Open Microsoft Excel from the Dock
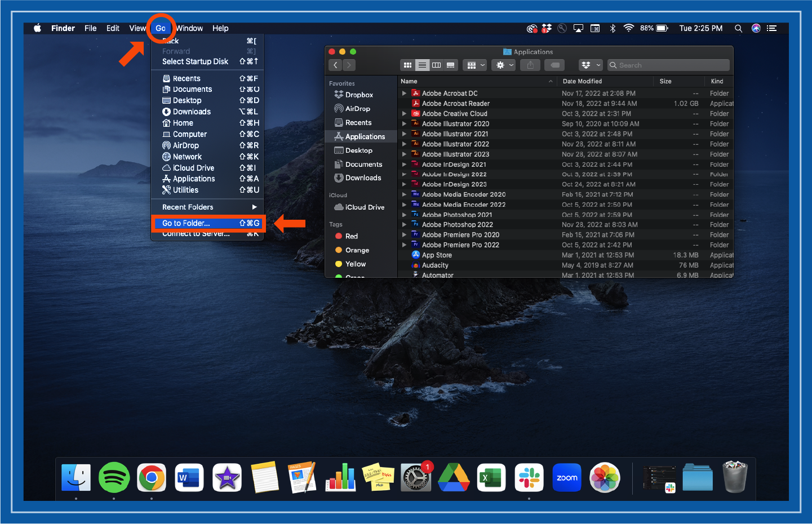This screenshot has width=812, height=524. click(491, 478)
